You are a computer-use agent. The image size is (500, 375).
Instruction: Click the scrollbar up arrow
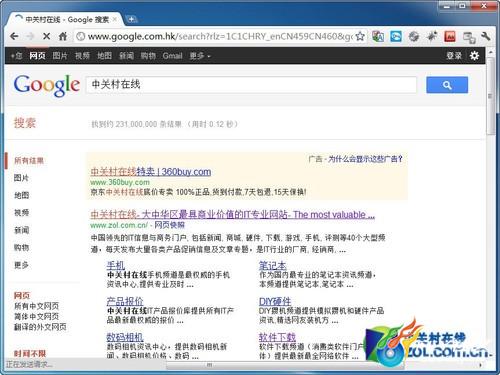pos(490,53)
